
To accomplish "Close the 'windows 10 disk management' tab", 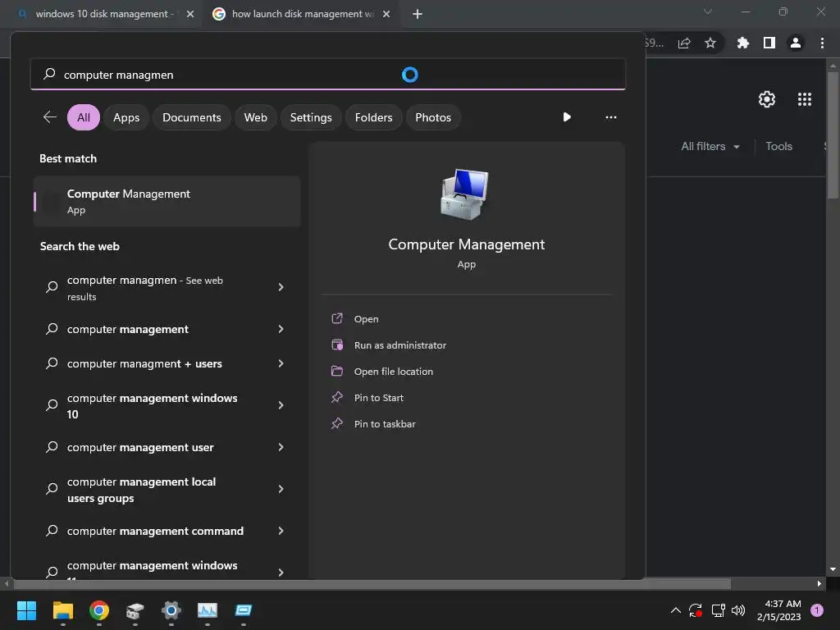I will coord(190,14).
